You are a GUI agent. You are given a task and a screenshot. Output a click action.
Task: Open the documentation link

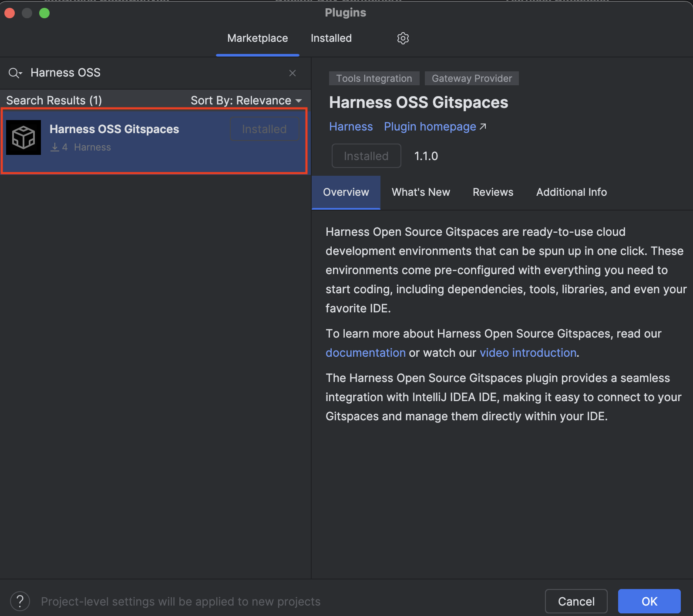[x=365, y=353]
